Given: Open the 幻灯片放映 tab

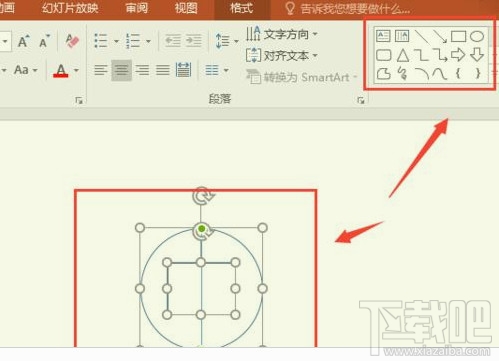Looking at the screenshot, I should [70, 8].
